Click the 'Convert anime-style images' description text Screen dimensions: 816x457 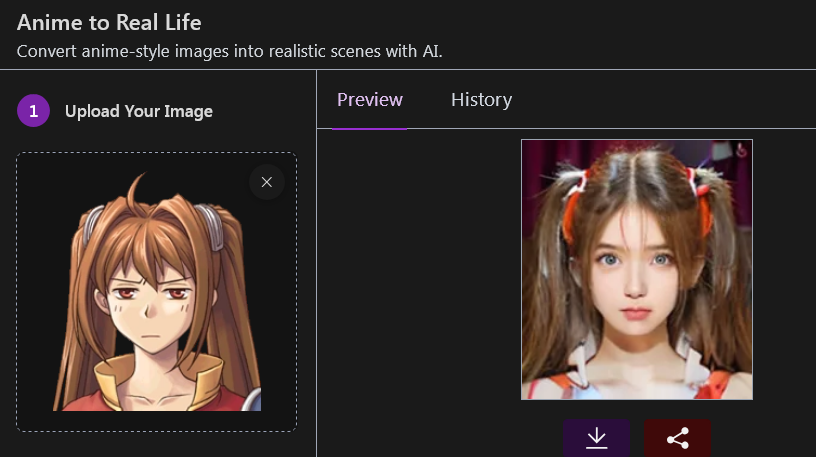[x=230, y=51]
